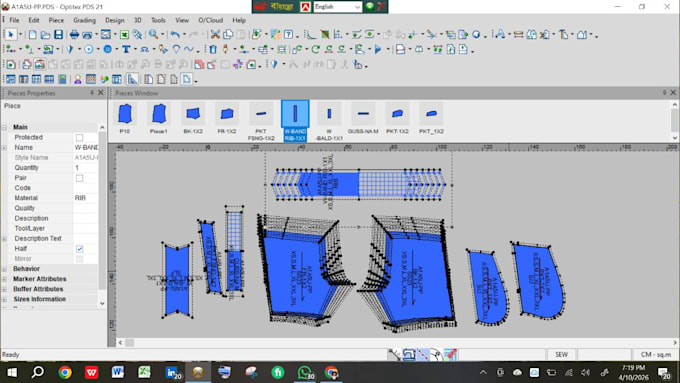Click the CM - sq.m units indicator
Image resolution: width=680 pixels, height=383 pixels.
(656, 355)
